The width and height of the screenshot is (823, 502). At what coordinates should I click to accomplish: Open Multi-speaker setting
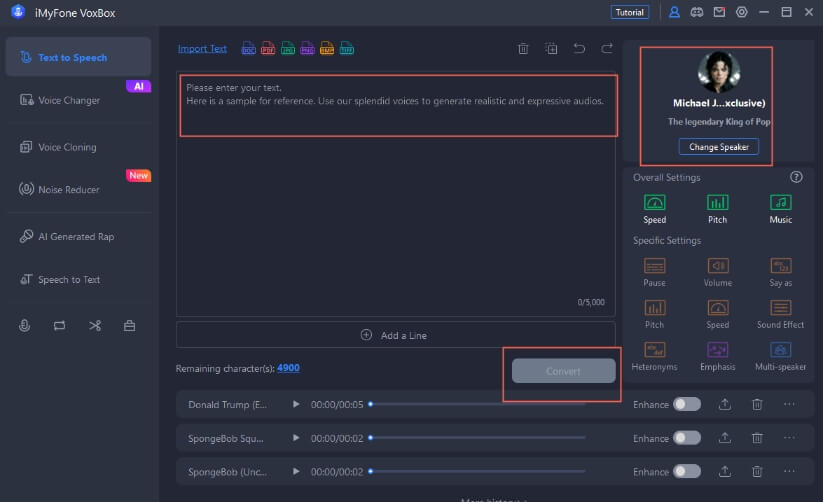pos(780,356)
